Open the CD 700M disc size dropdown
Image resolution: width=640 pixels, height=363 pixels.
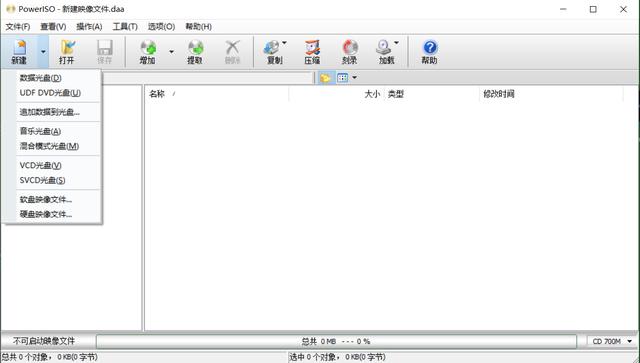pos(611,341)
